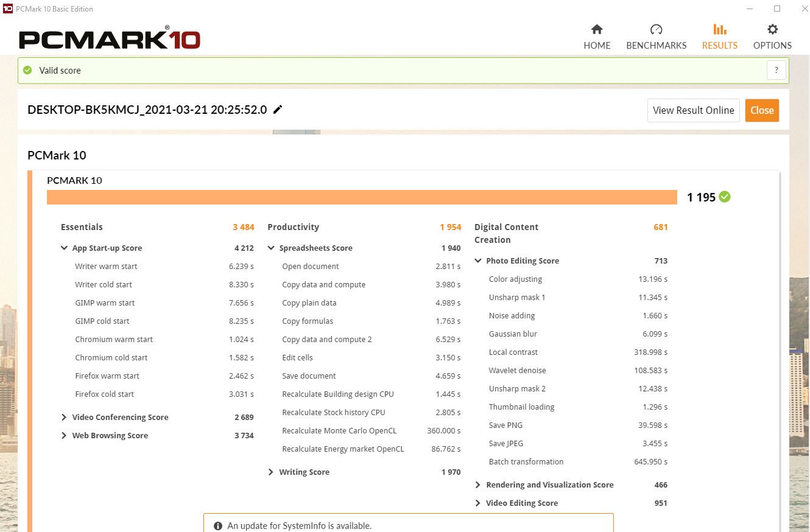Collapse the Spreadsheets Score section
This screenshot has width=810, height=532.
point(271,248)
